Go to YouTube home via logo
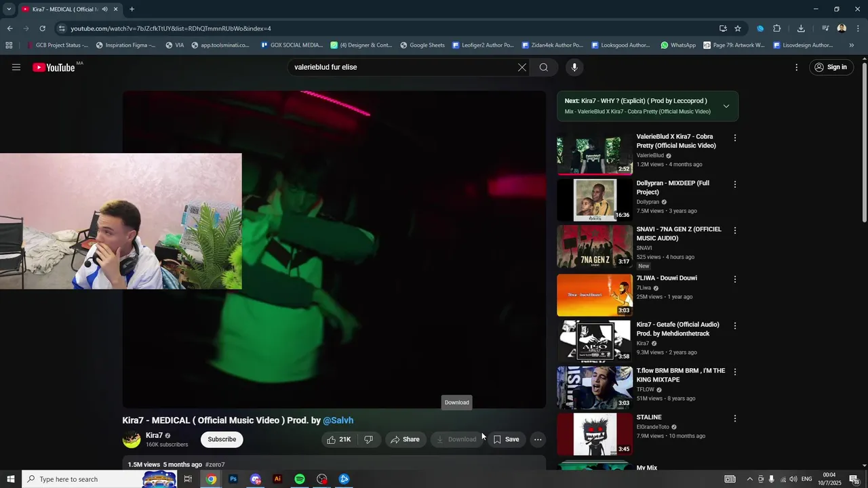 54,67
